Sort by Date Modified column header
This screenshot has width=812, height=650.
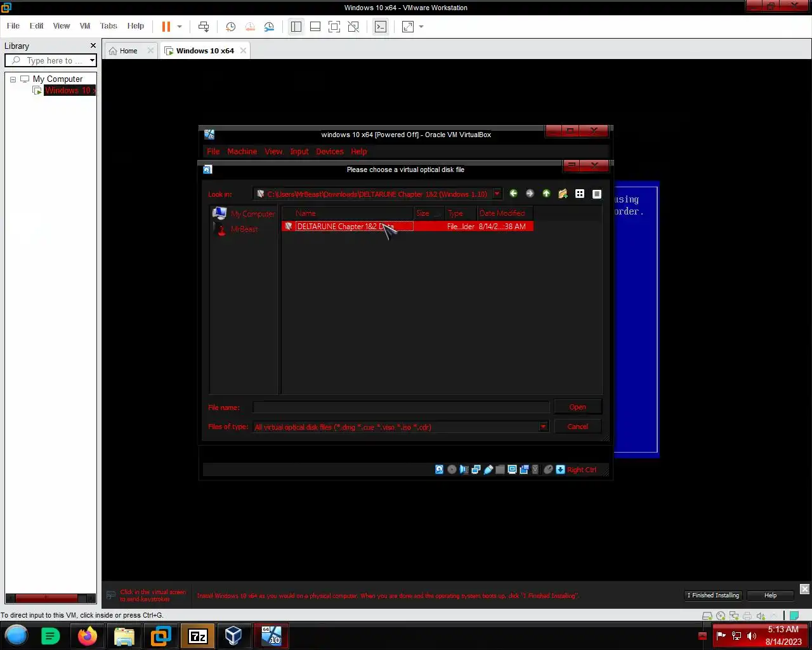coord(504,213)
